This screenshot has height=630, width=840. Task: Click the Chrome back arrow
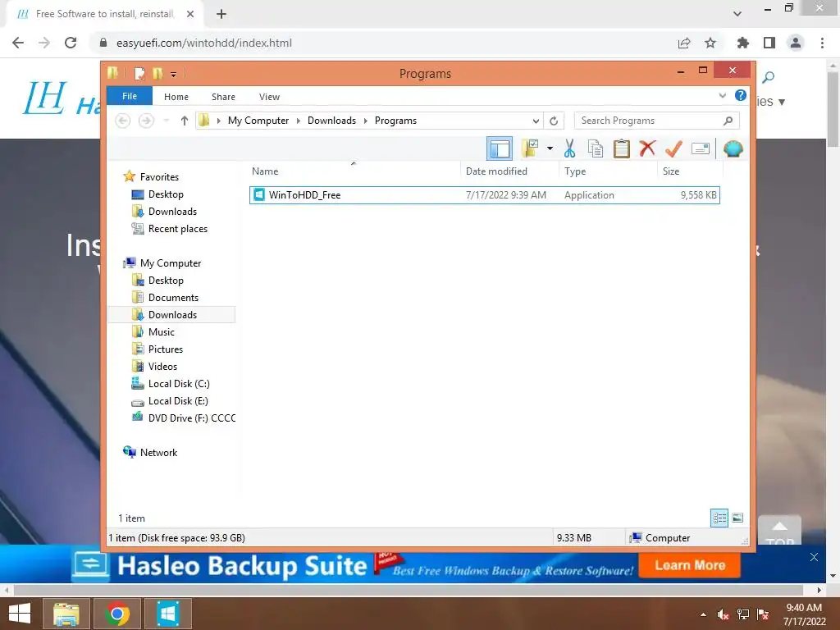point(18,43)
